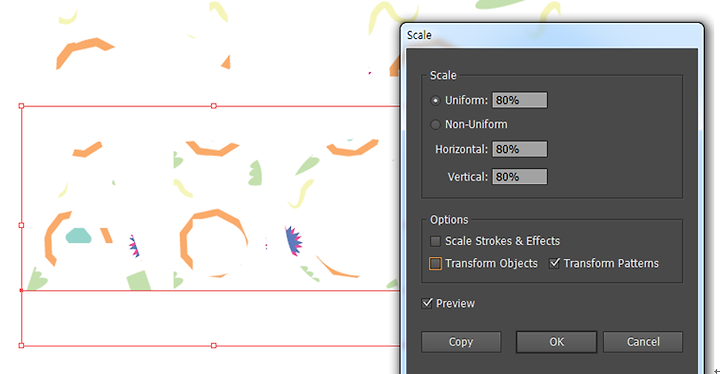This screenshot has width=720, height=374.
Task: Check the Transform Objects checkbox
Action: pyautogui.click(x=435, y=263)
